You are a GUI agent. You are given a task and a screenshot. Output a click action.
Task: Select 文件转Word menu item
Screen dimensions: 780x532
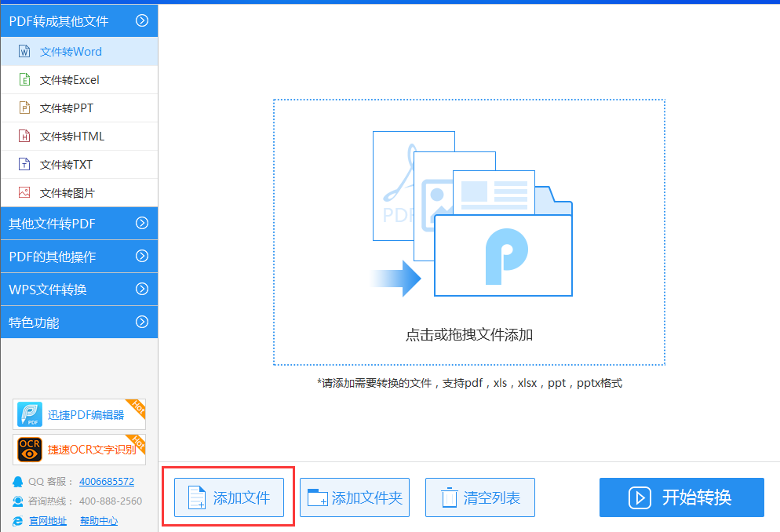coord(79,51)
